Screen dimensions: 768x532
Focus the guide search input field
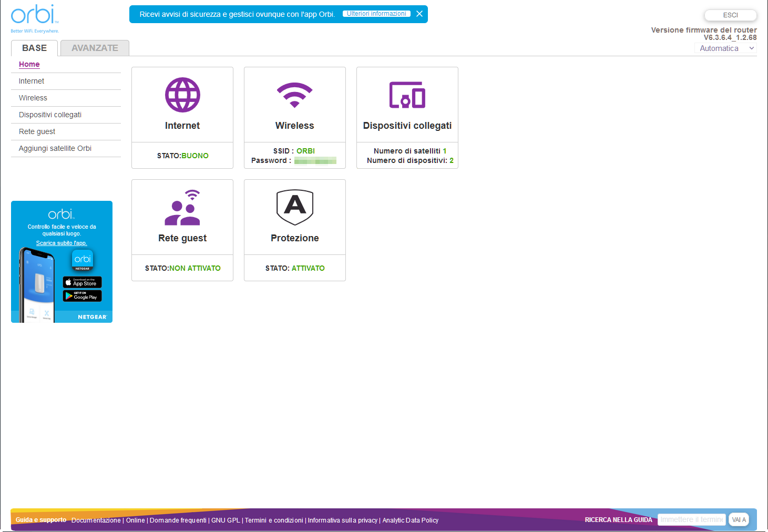point(691,519)
